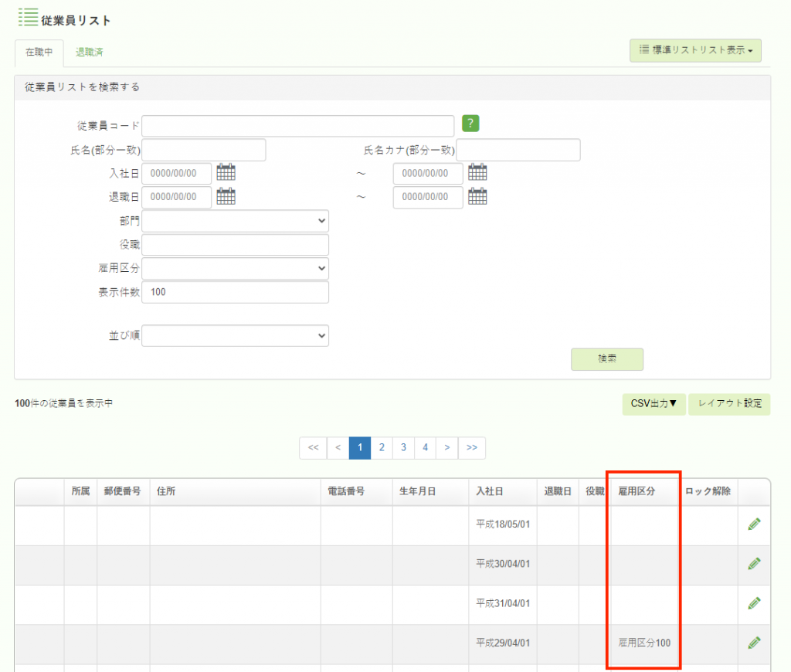791x672 pixels.
Task: Click the 従業員リスト list icon in header
Action: click(x=29, y=18)
